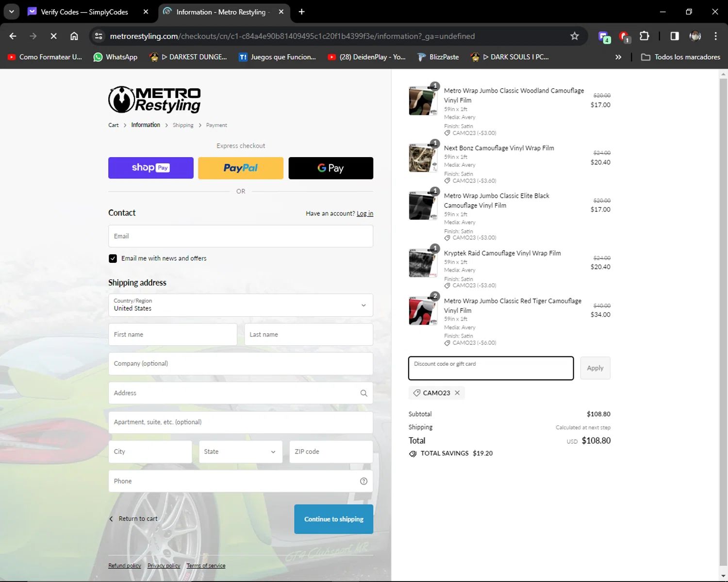Pay with Shop Pay button
The height and width of the screenshot is (582, 728).
151,168
